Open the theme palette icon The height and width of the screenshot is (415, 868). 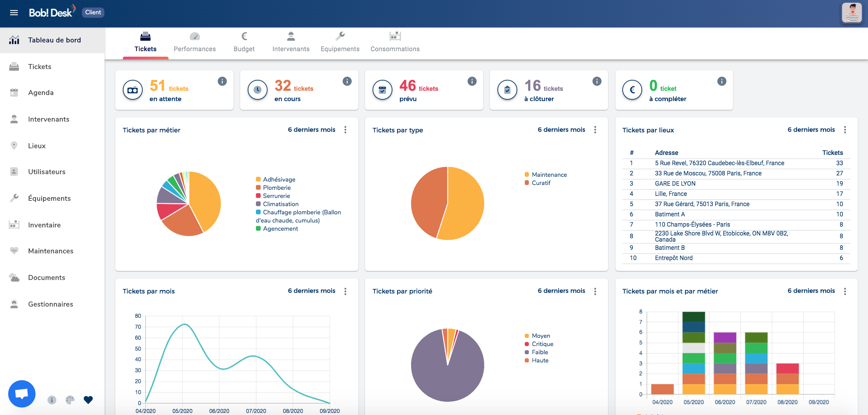(x=70, y=400)
